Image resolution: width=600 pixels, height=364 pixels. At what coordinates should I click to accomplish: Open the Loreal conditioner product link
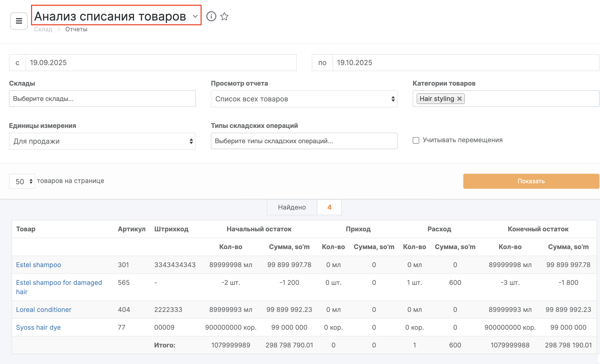point(44,310)
